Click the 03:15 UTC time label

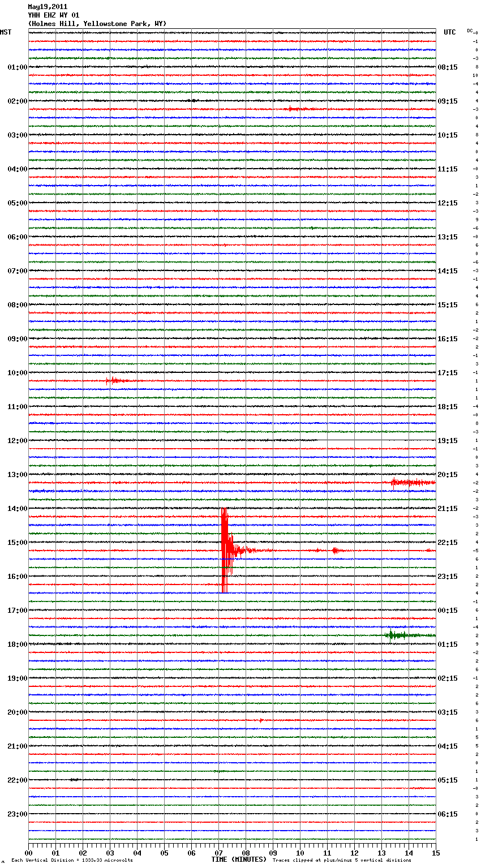pos(448,712)
